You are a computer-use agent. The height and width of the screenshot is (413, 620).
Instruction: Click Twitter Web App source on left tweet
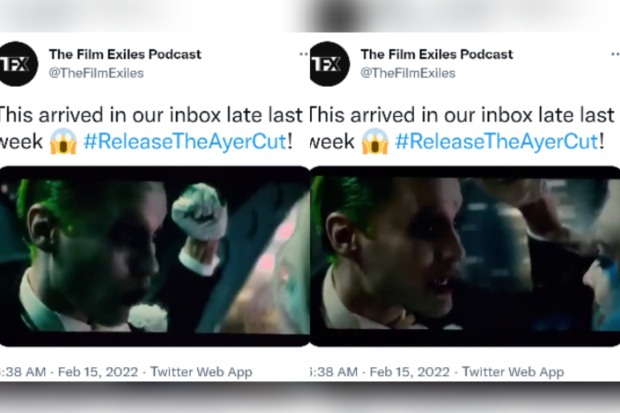coord(201,372)
